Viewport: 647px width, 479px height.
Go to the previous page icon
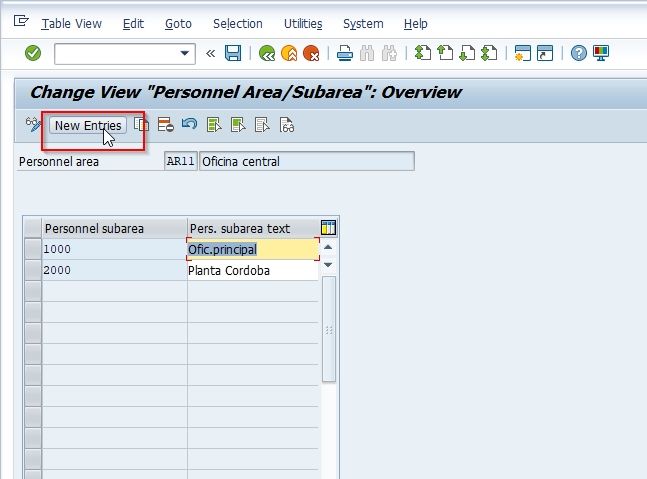[x=445, y=53]
